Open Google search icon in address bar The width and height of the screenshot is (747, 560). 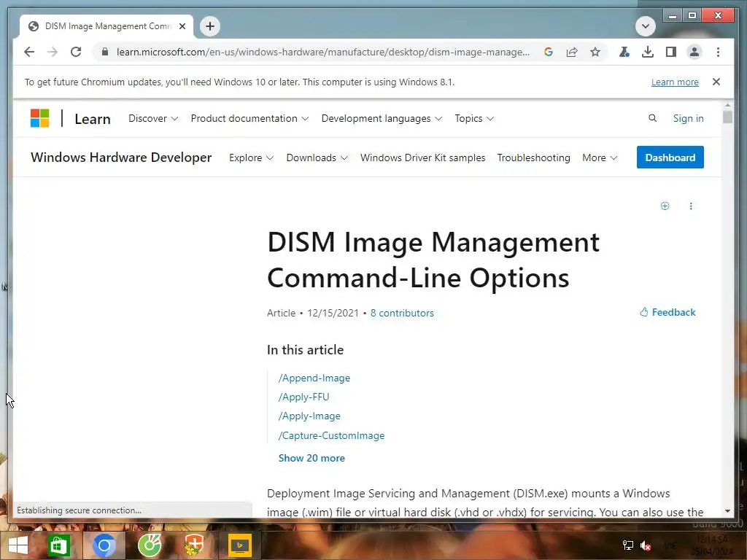click(549, 52)
